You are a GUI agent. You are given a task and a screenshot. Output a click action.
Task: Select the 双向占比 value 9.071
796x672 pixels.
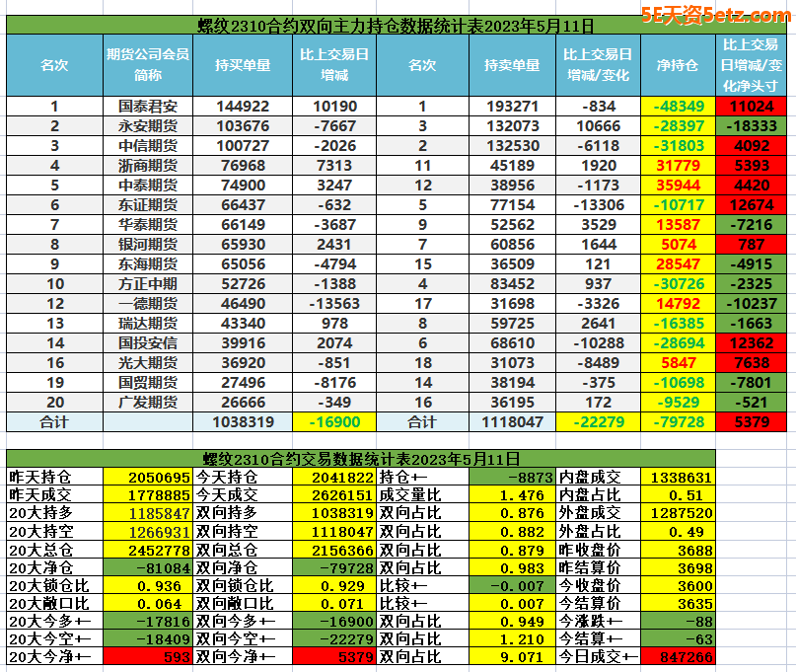point(512,657)
